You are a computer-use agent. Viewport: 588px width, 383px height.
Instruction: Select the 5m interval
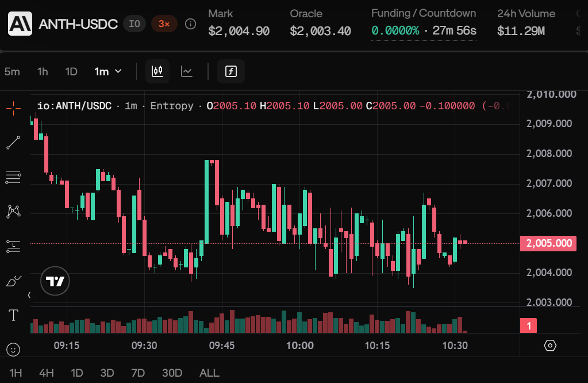pos(12,71)
